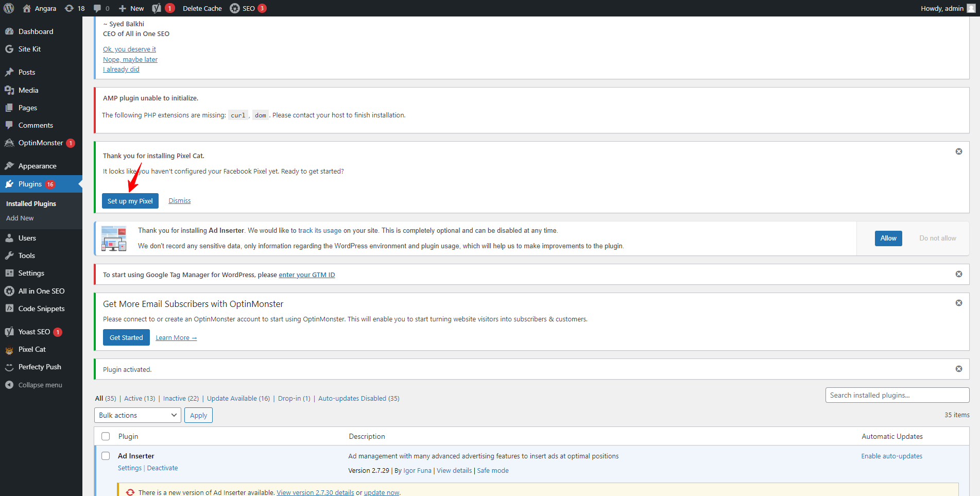Click the enter your GTM ID link
Image resolution: width=980 pixels, height=496 pixels.
tap(307, 275)
